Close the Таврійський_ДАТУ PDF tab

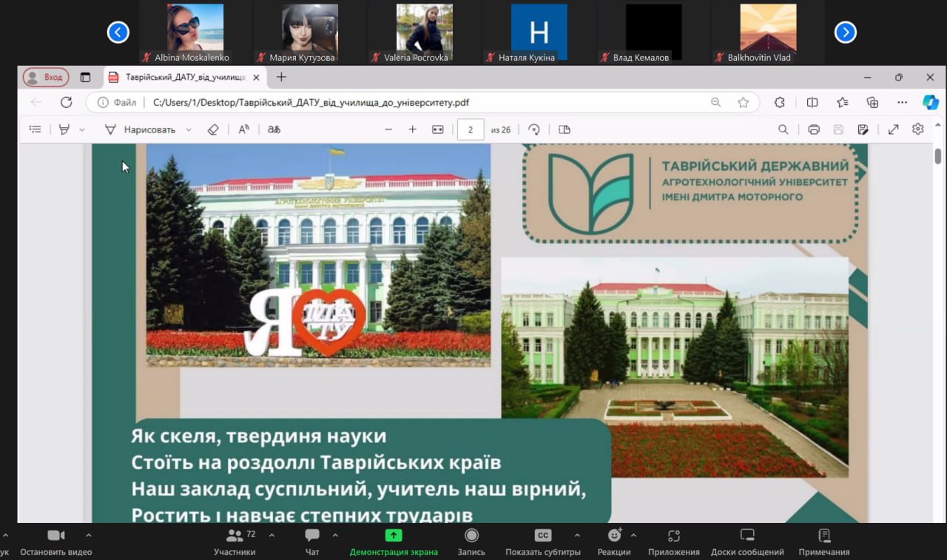coord(257,77)
